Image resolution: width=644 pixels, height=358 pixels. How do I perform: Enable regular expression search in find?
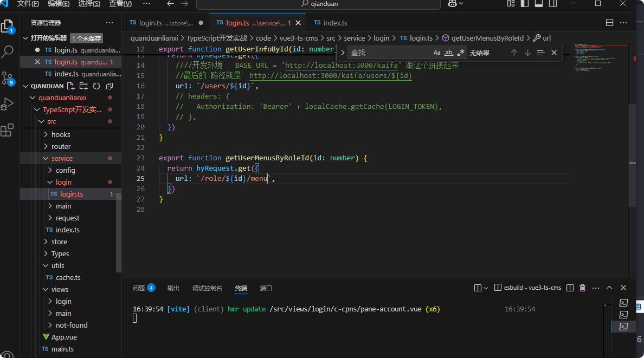(x=461, y=53)
